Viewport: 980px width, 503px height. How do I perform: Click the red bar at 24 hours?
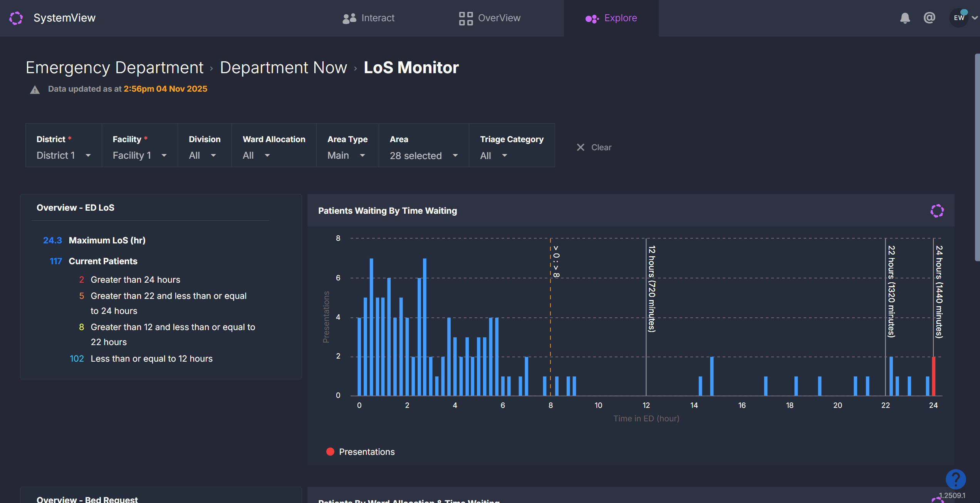tap(933, 376)
